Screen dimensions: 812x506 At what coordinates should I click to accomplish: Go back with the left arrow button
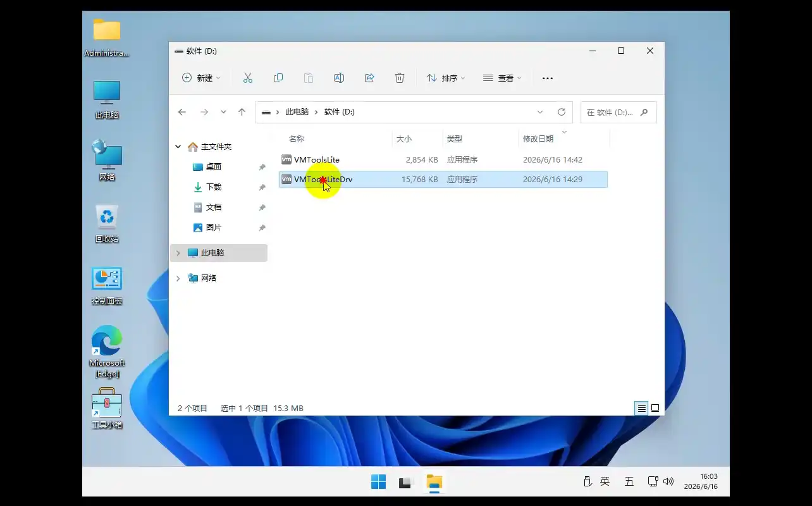pyautogui.click(x=182, y=112)
